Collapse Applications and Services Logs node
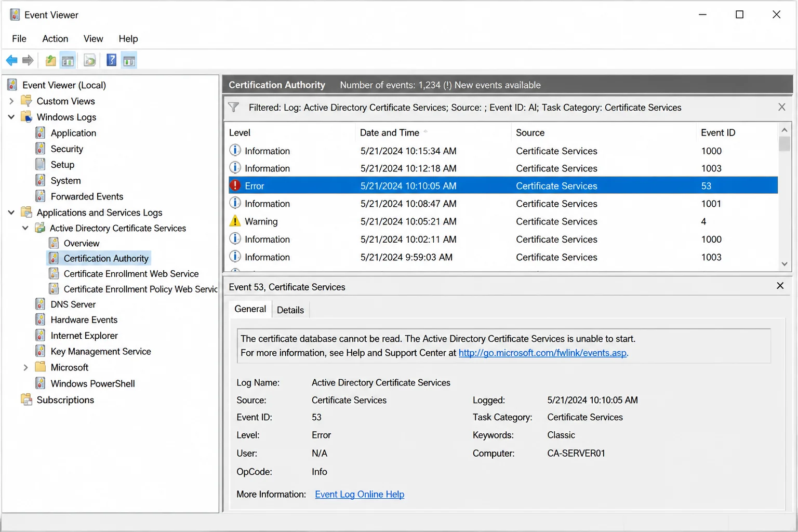The height and width of the screenshot is (532, 798). click(11, 212)
